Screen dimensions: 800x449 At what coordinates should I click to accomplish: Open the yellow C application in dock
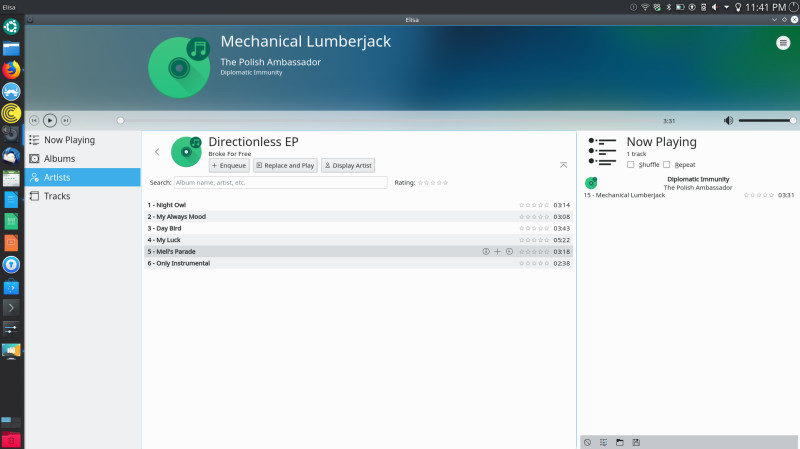tap(11, 113)
